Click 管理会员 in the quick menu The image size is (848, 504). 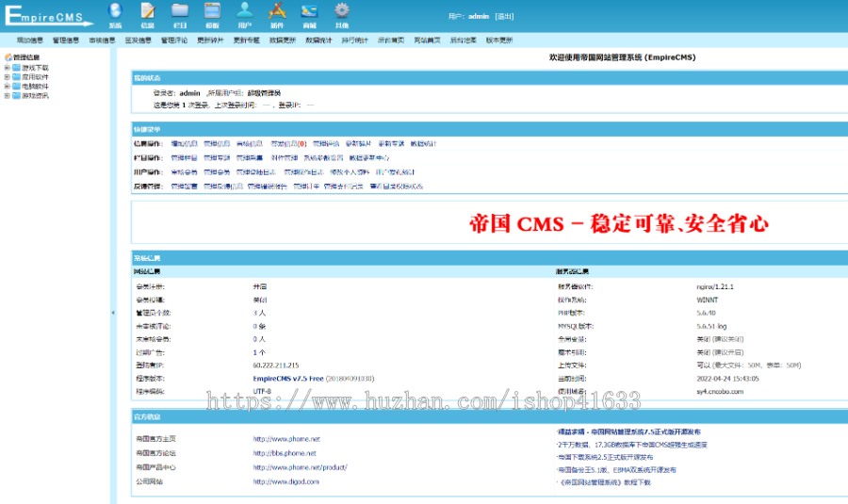pyautogui.click(x=217, y=172)
